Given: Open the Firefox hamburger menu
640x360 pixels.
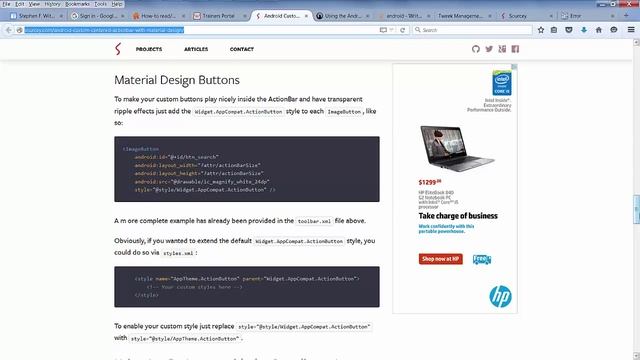Looking at the screenshot, I should (x=631, y=30).
